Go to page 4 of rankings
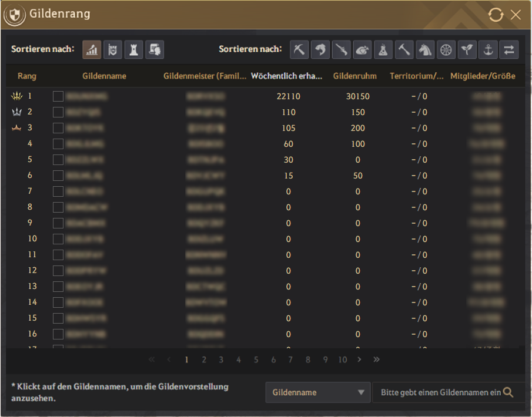532x417 pixels. pyautogui.click(x=239, y=359)
